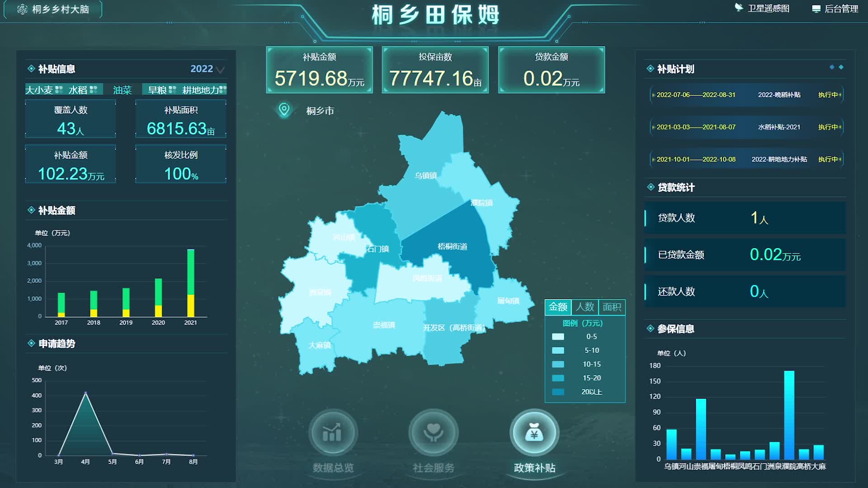The width and height of the screenshot is (868, 488).
Task: Click the 数据总览 chart icon button
Action: tap(333, 433)
